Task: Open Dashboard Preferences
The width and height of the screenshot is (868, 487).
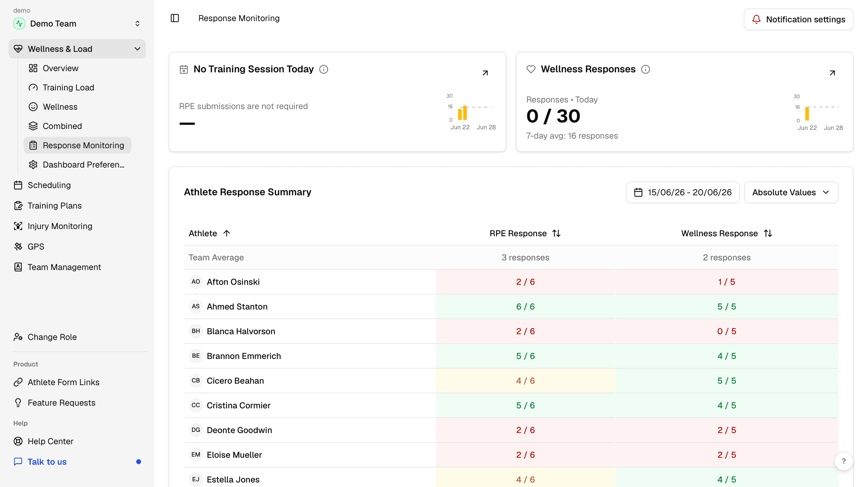Action: tap(77, 165)
